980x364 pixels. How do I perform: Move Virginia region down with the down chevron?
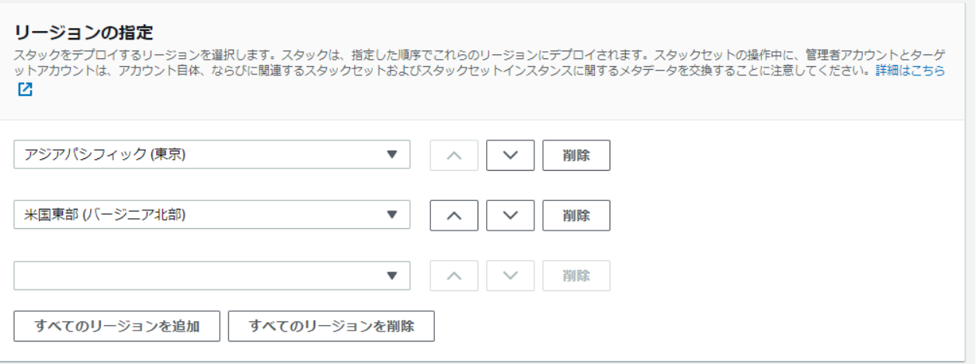click(510, 215)
